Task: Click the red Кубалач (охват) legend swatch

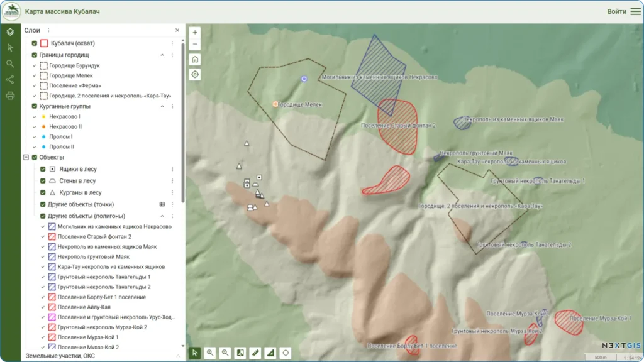Action: 44,43
